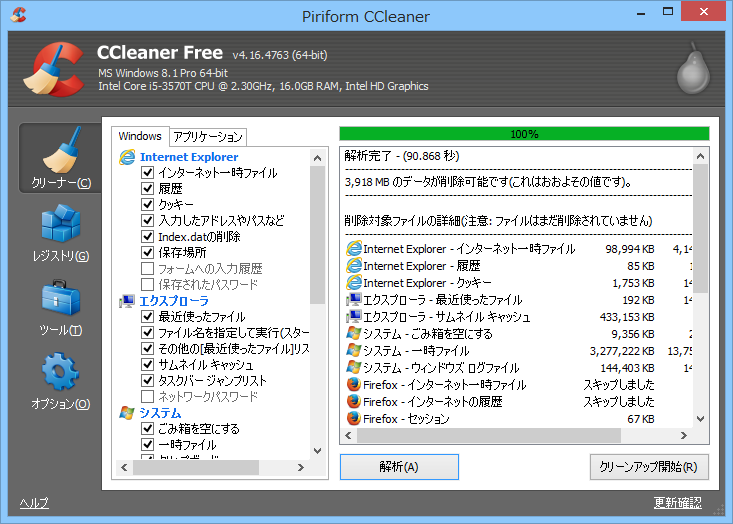The height and width of the screenshot is (524, 733).
Task: Click down arrow of results scrollbar
Action: (x=700, y=419)
